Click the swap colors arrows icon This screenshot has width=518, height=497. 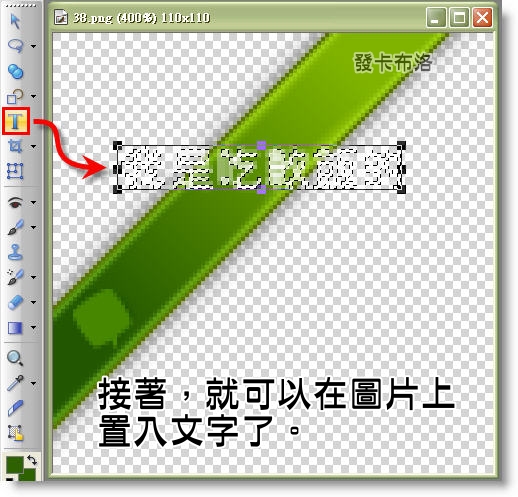(32, 460)
